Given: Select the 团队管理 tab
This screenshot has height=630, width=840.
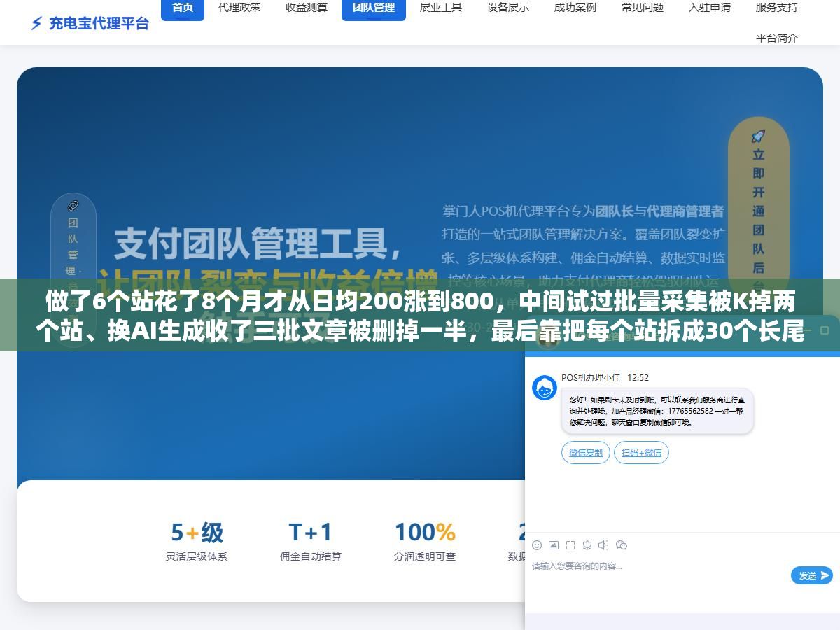Looking at the screenshot, I should (x=374, y=8).
